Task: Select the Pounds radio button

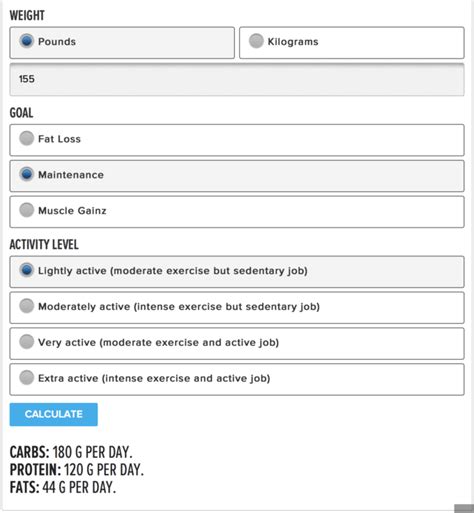Action: 27,41
